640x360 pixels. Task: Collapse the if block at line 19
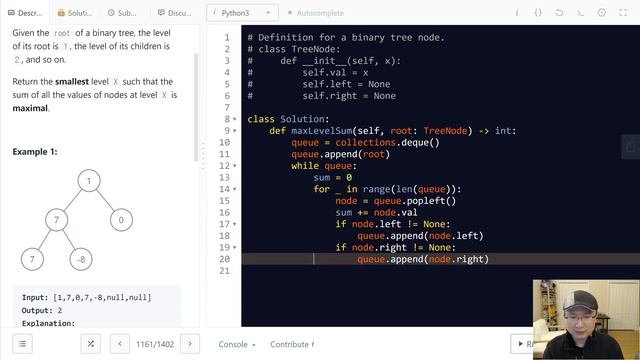click(x=235, y=248)
